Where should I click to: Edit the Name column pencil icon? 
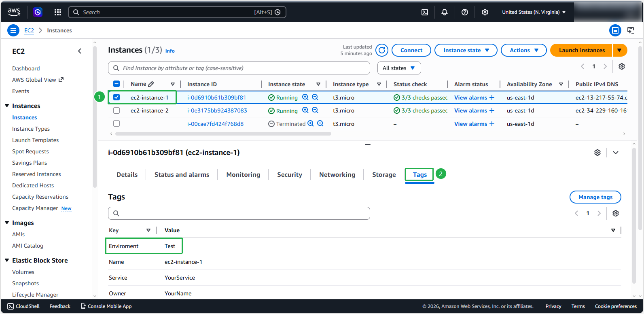click(151, 84)
